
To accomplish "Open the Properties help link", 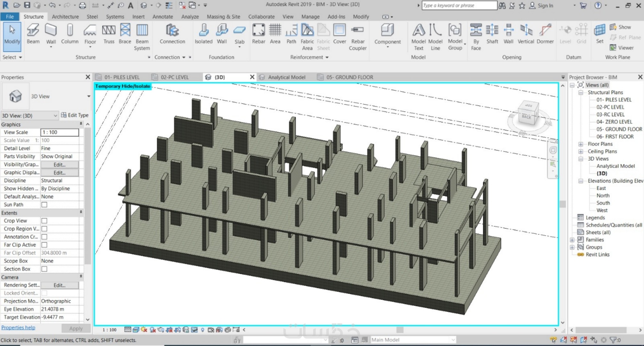I will [x=18, y=327].
